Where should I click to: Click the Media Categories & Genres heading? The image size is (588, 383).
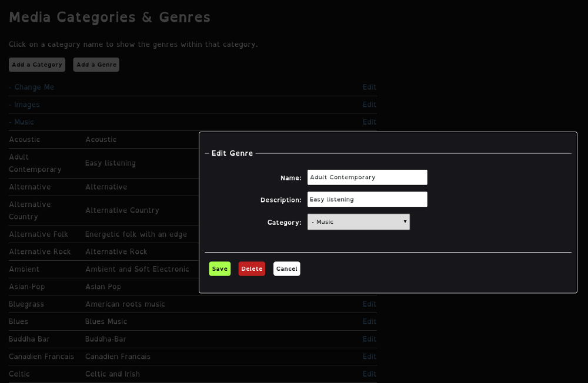tap(109, 17)
